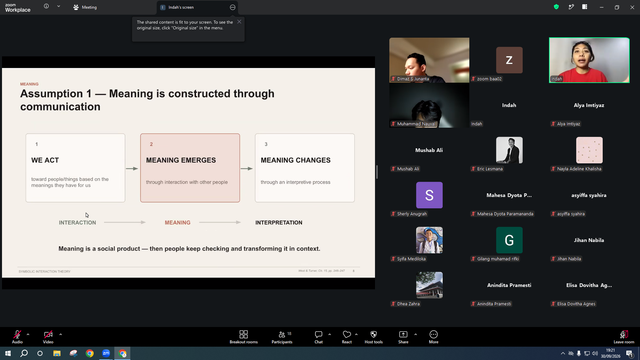Click the Share screen icon

click(403, 334)
